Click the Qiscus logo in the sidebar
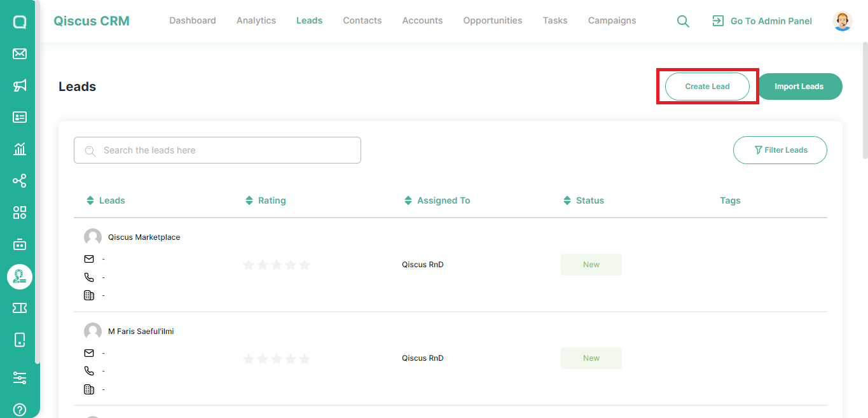868x418 pixels. [x=20, y=22]
